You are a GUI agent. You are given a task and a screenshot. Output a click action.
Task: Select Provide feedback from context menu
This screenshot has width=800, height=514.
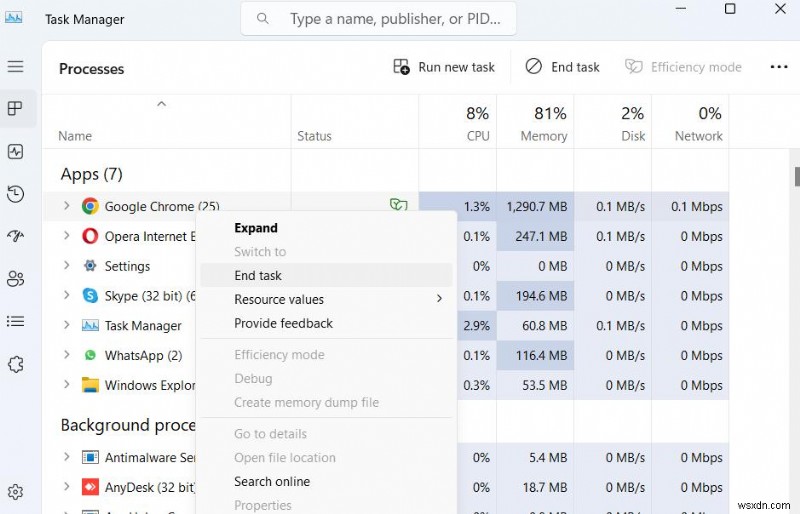click(x=327, y=323)
